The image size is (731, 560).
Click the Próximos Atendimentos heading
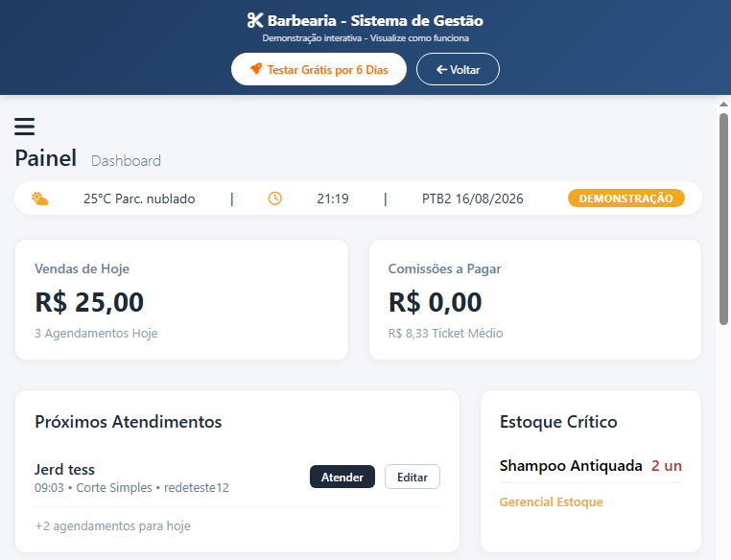[129, 422]
